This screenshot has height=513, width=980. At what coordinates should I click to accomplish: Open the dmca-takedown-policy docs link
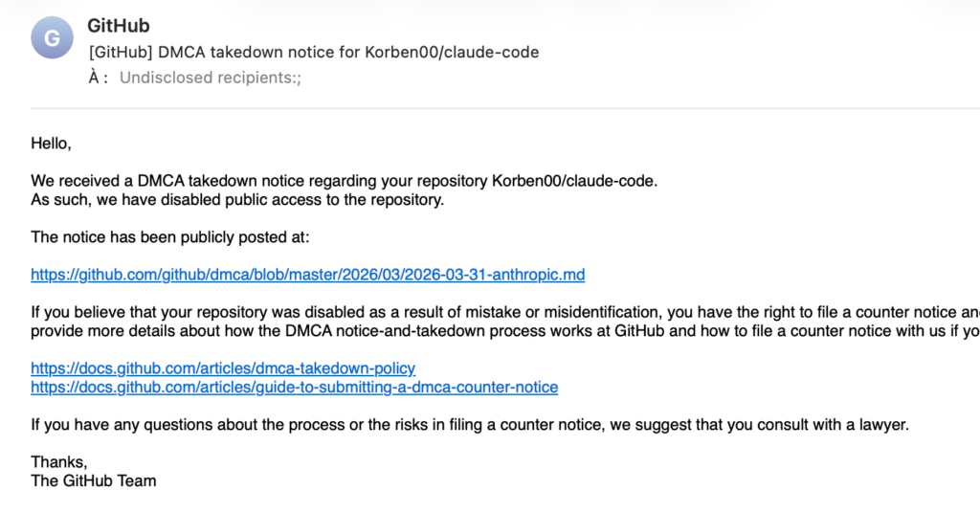pyautogui.click(x=223, y=368)
